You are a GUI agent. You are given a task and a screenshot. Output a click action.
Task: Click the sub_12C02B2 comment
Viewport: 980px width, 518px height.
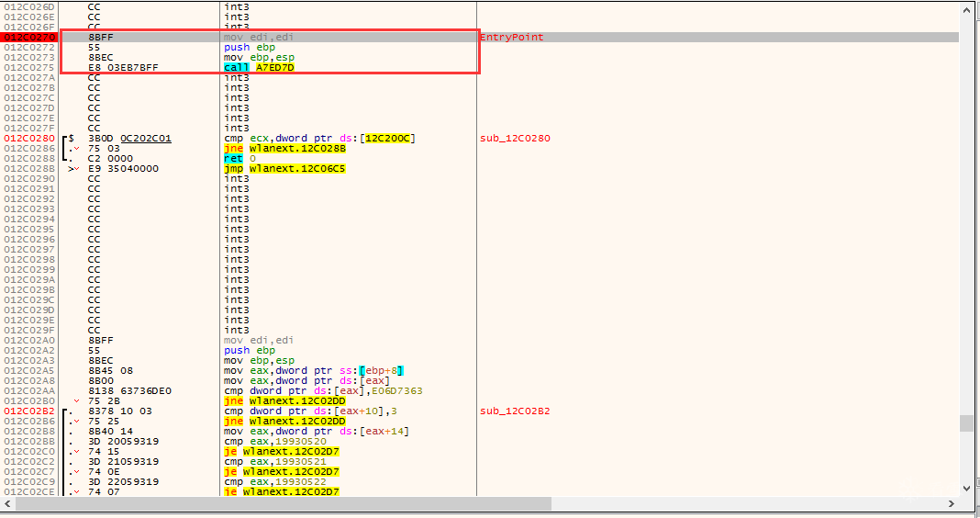coord(515,411)
